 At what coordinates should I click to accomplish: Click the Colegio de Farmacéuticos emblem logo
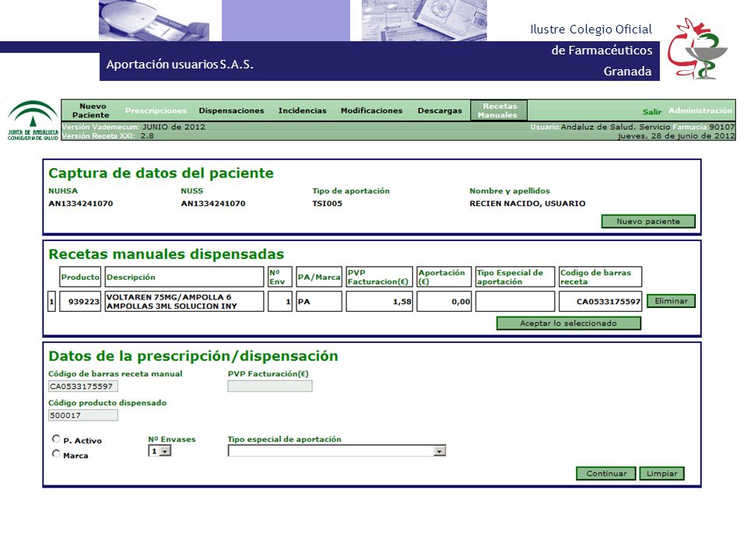[x=697, y=48]
